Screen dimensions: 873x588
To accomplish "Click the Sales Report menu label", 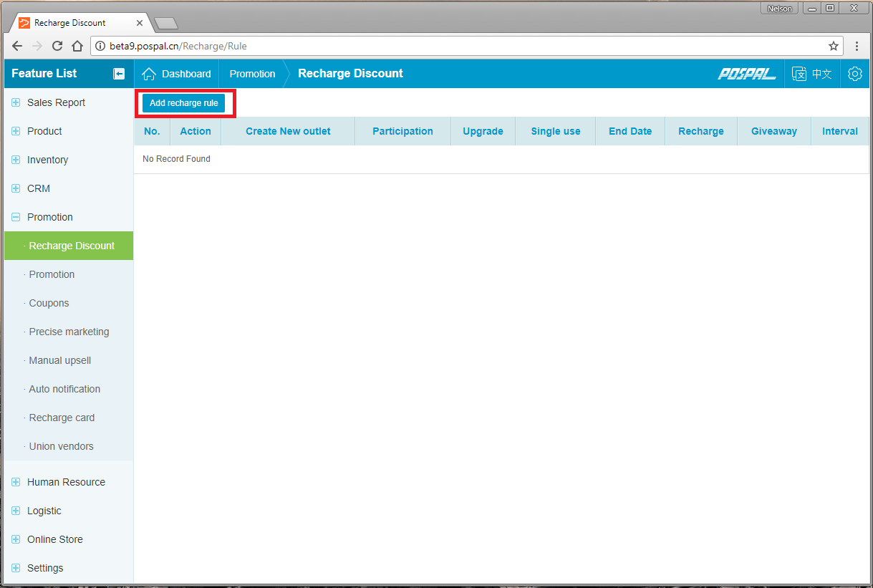I will 56,102.
